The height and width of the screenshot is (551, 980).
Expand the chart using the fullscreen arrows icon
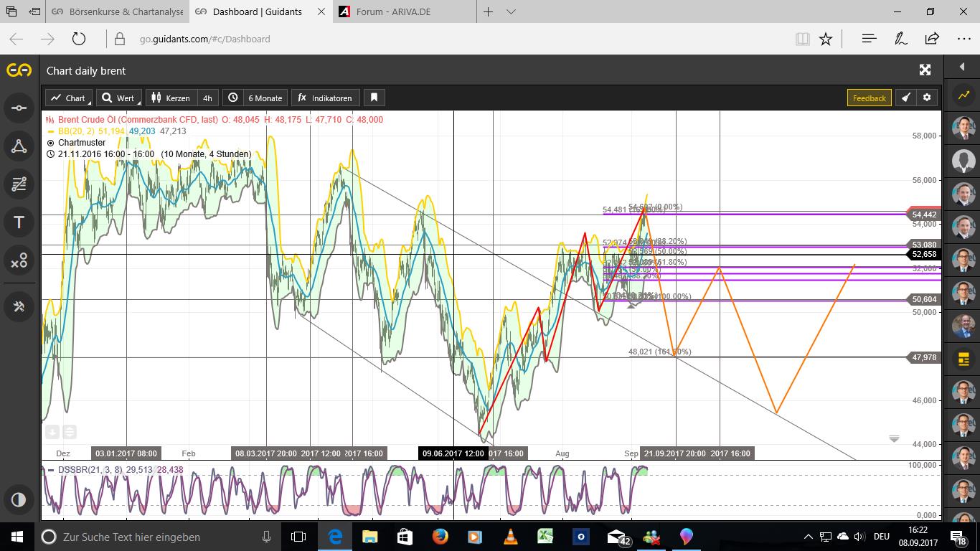click(925, 70)
